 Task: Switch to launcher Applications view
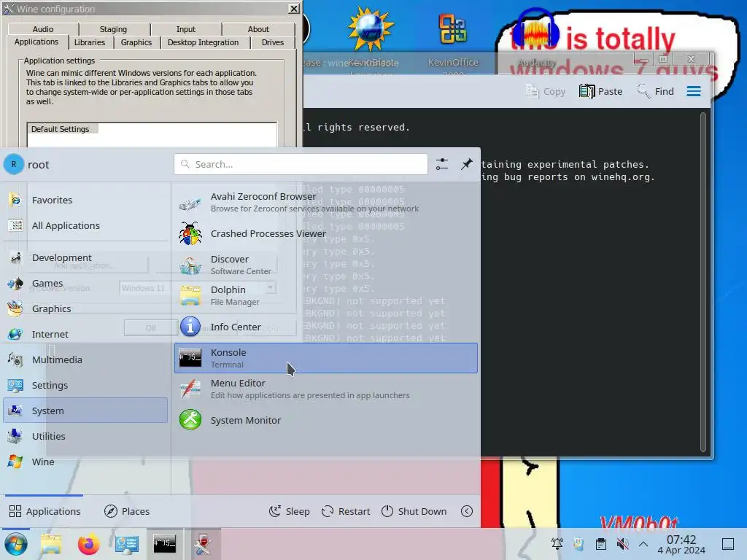coord(45,511)
